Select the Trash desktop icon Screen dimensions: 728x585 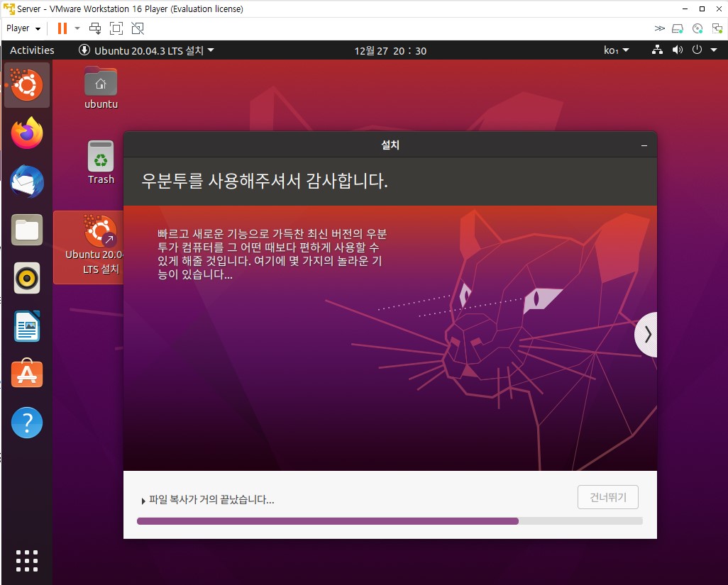click(x=101, y=162)
